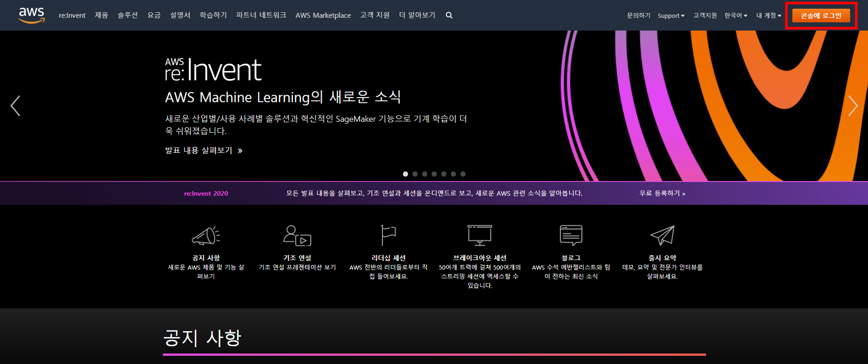This screenshot has height=364, width=868.
Task: Open the 고객 지원 menu
Action: tap(375, 15)
